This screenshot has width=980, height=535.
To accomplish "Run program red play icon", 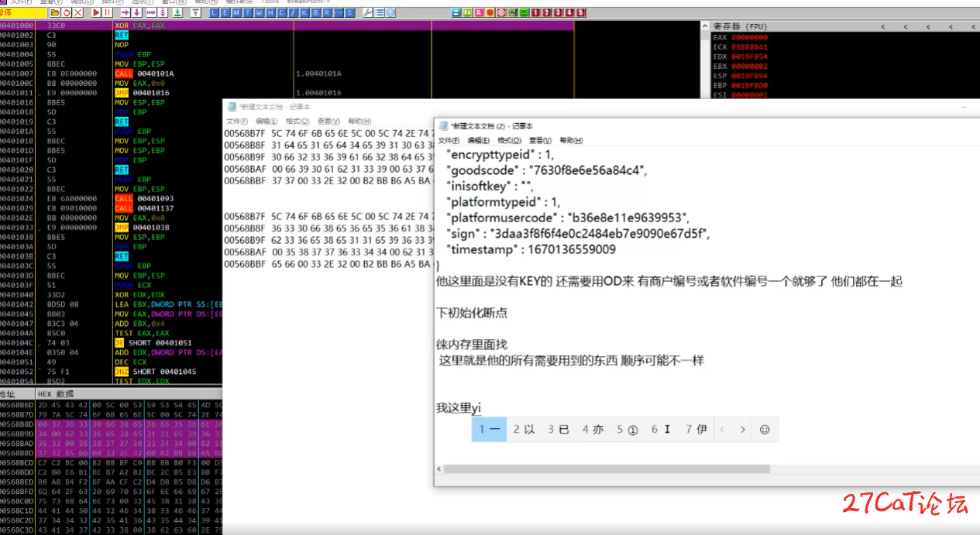I will pyautogui.click(x=96, y=12).
